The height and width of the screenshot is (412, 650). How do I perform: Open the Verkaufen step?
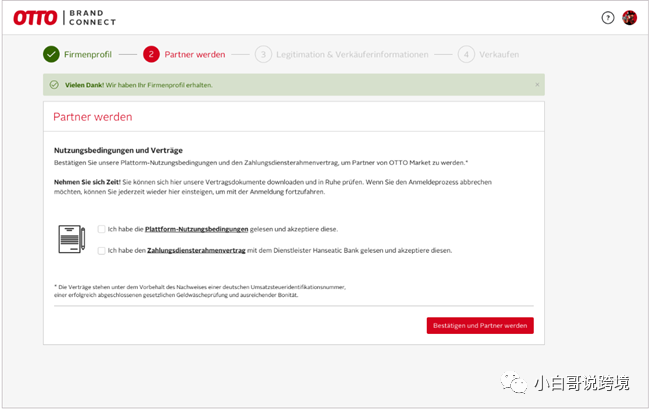point(499,54)
